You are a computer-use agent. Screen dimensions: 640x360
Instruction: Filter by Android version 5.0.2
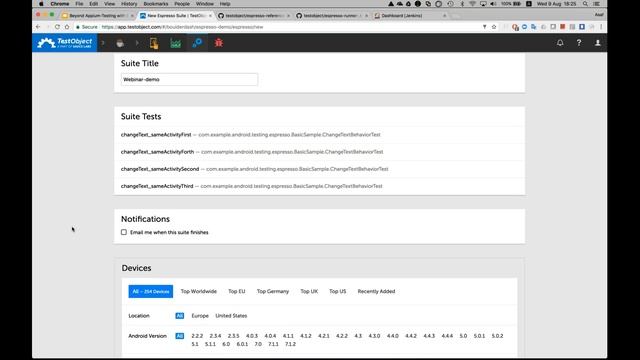tap(497, 336)
